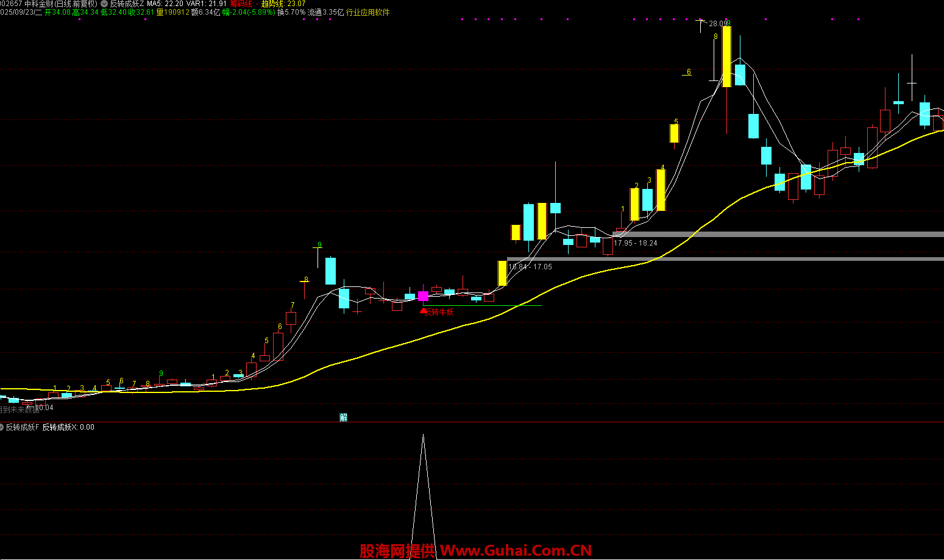Click the 解 marker icon
The image size is (944, 560).
coord(344,417)
